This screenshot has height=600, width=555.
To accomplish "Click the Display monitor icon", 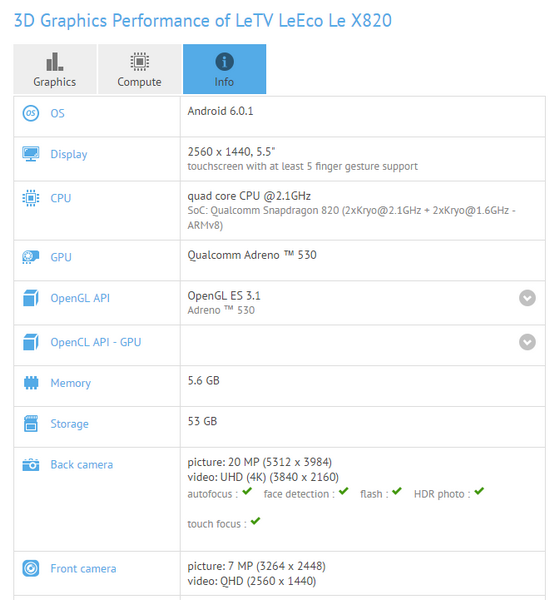I will coord(31,154).
